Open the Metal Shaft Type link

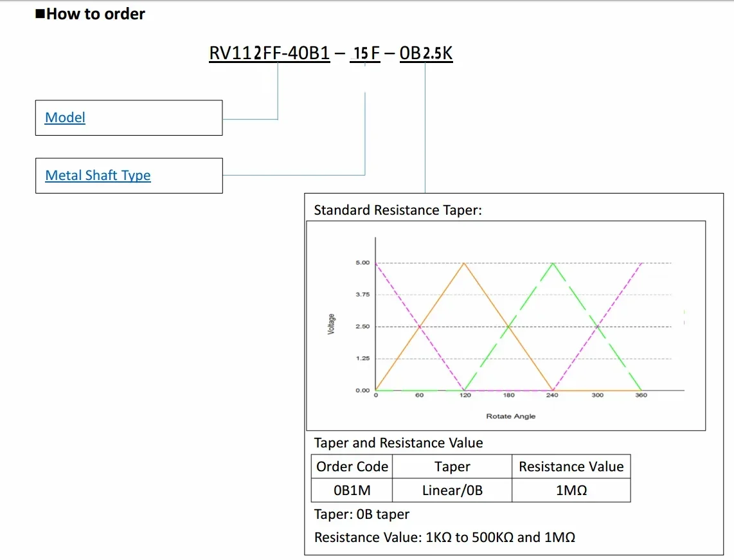pos(98,176)
